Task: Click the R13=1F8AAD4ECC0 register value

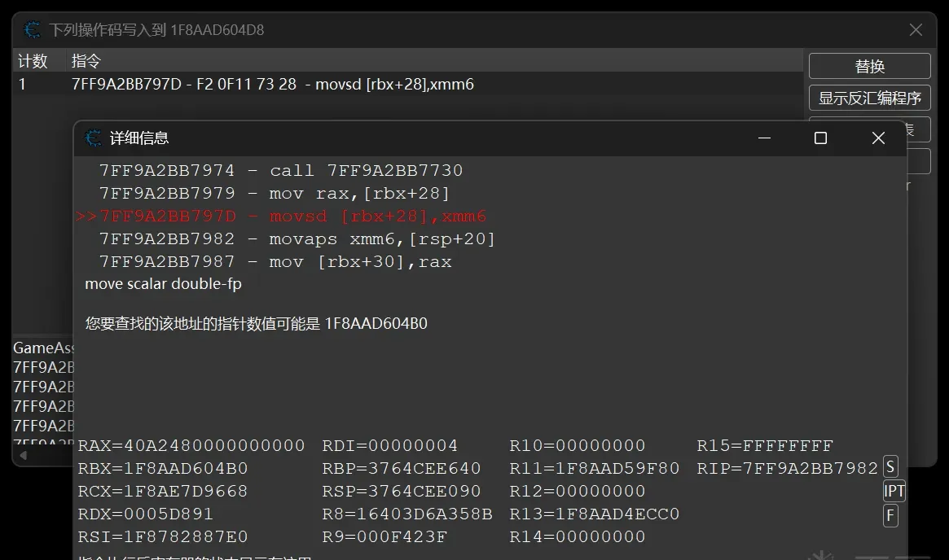Action: pos(595,514)
